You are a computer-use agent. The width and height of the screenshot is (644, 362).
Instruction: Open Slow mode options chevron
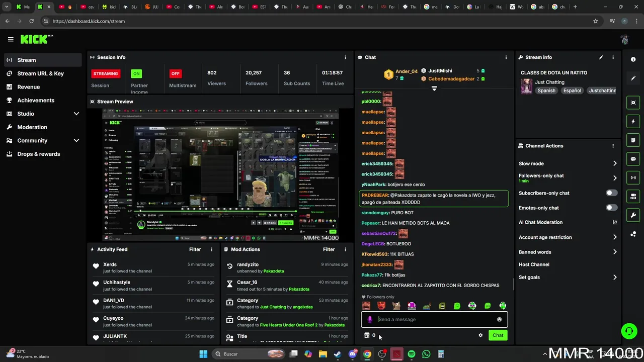[x=614, y=163]
